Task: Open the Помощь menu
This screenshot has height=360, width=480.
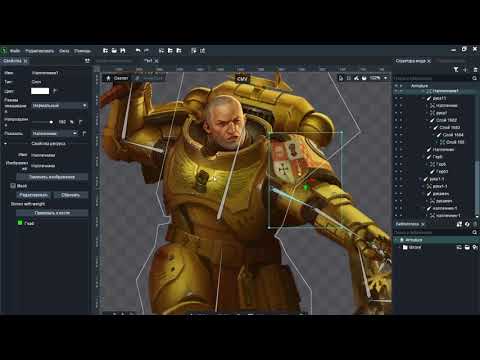Action: pos(82,51)
